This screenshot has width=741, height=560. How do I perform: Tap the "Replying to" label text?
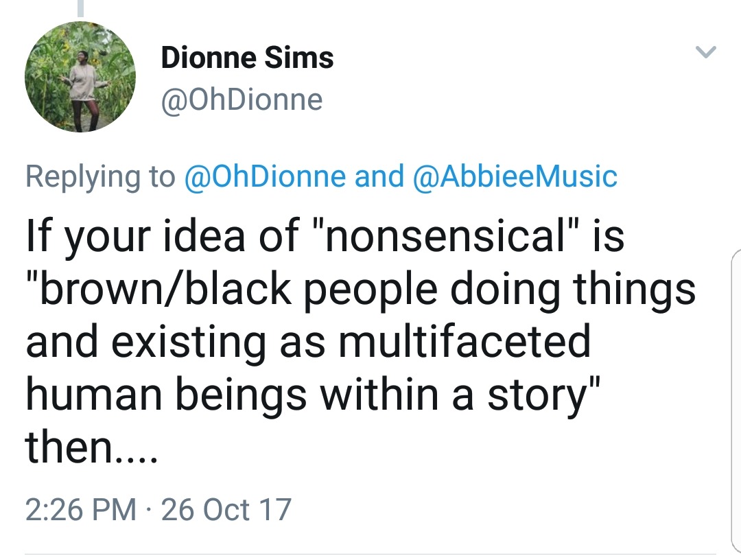(x=100, y=176)
